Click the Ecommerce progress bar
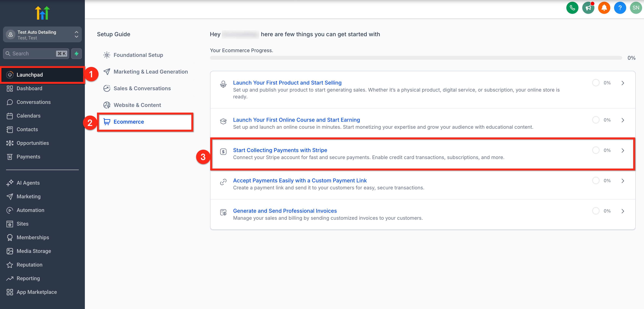 tap(416, 58)
